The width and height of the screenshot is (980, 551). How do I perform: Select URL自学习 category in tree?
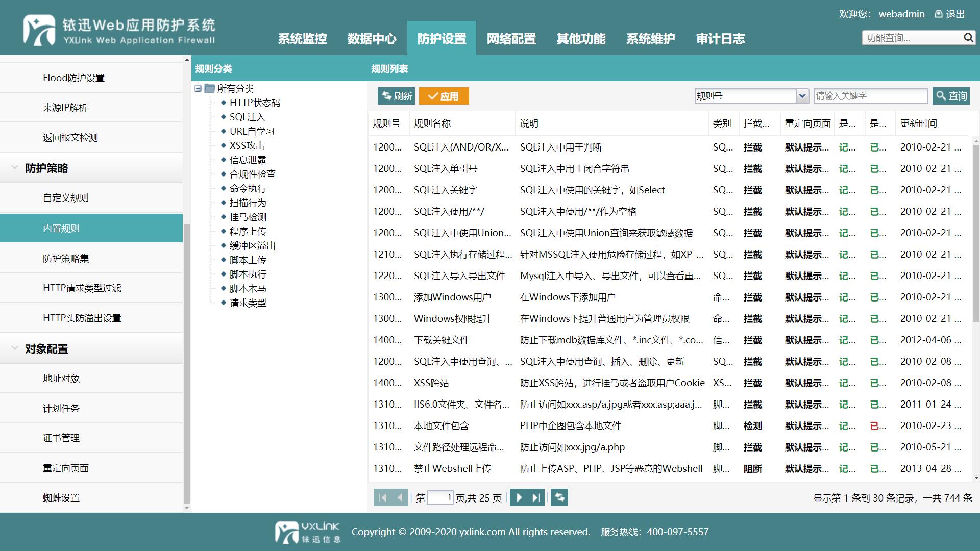(252, 131)
